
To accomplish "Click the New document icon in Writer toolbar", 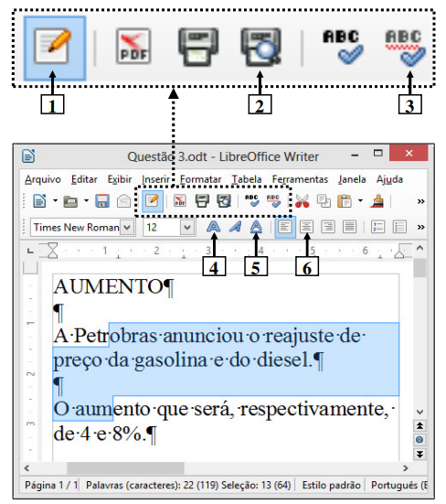I will [39, 201].
